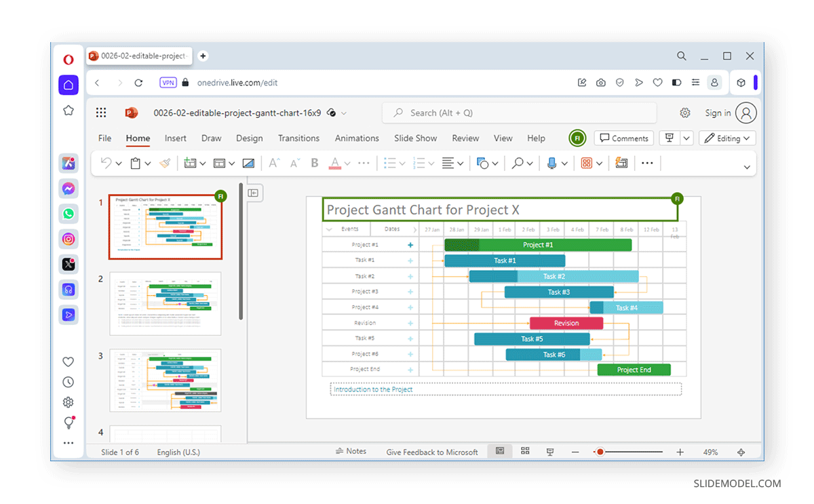Open the Add-ins icon

(587, 163)
